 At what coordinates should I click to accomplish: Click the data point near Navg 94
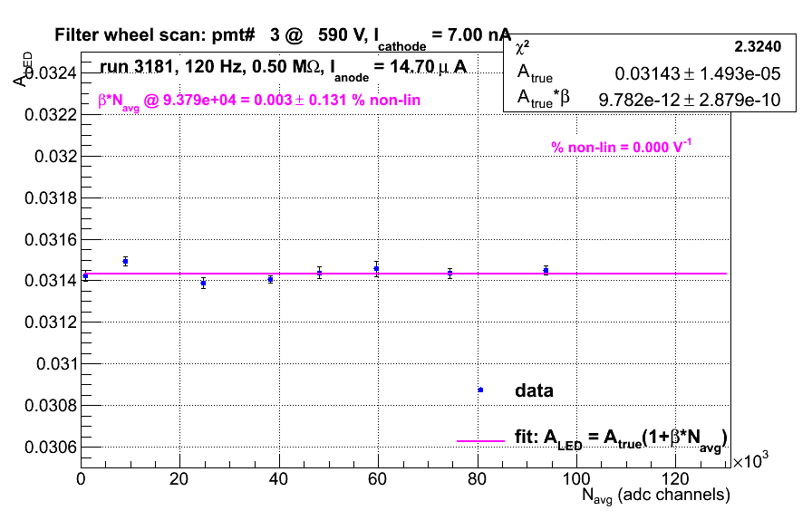pyautogui.click(x=546, y=270)
